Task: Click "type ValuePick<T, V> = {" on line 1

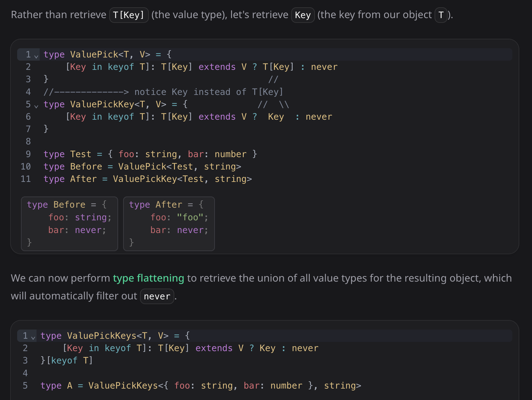Action: [x=108, y=55]
